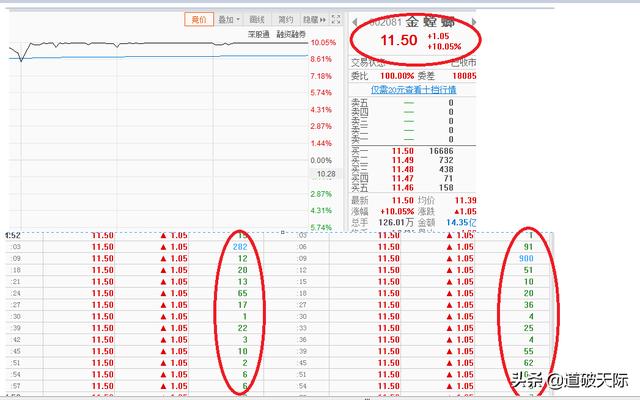Screen dimensions: 640x400
Task: Click the tick list vertical scrollbar
Action: pos(552,314)
